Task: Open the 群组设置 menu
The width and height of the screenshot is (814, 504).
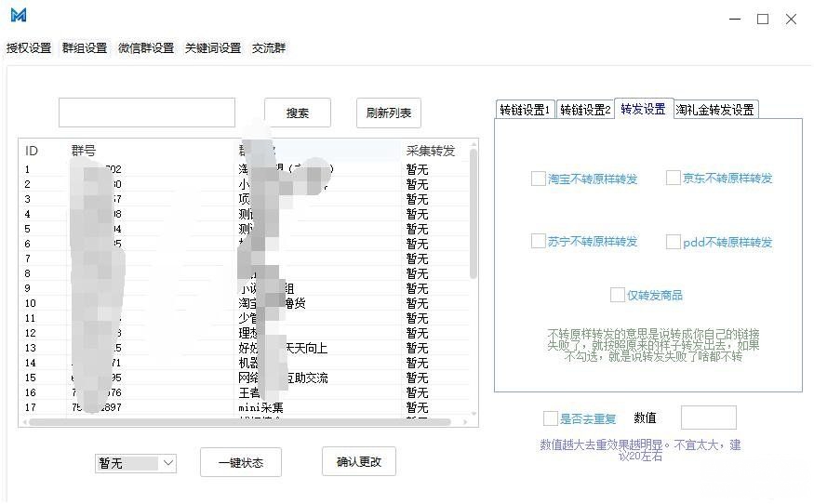Action: click(85, 48)
